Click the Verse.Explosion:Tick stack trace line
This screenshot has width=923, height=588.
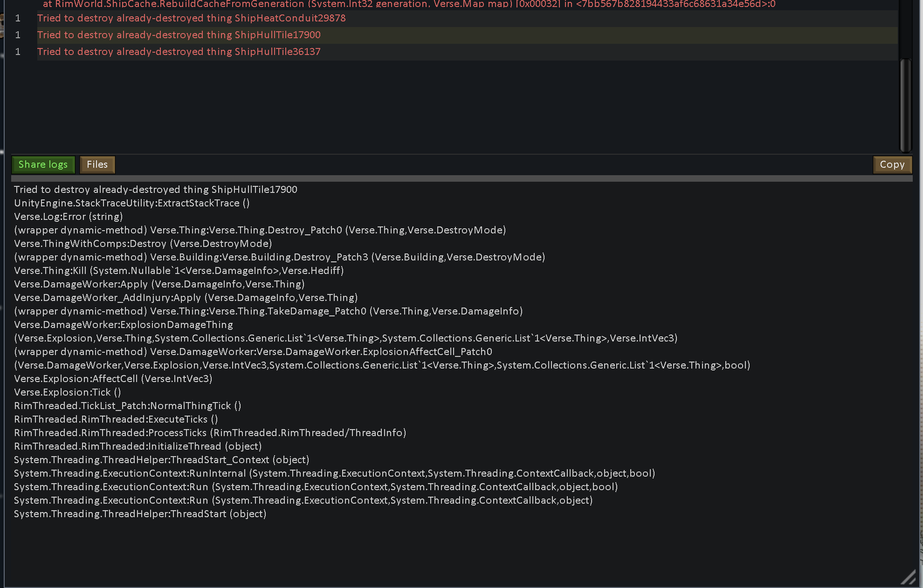(x=68, y=392)
